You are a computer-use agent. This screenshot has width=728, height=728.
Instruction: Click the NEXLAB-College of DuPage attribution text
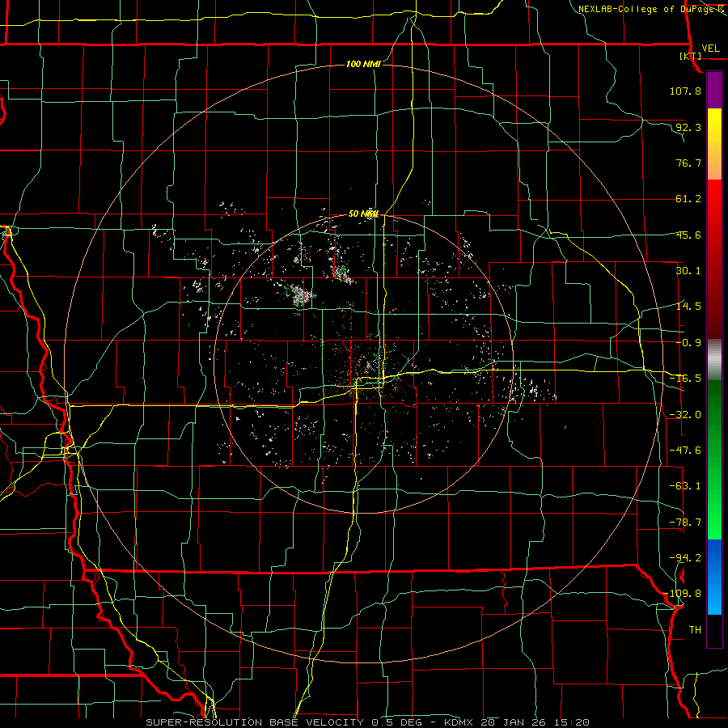(652, 9)
